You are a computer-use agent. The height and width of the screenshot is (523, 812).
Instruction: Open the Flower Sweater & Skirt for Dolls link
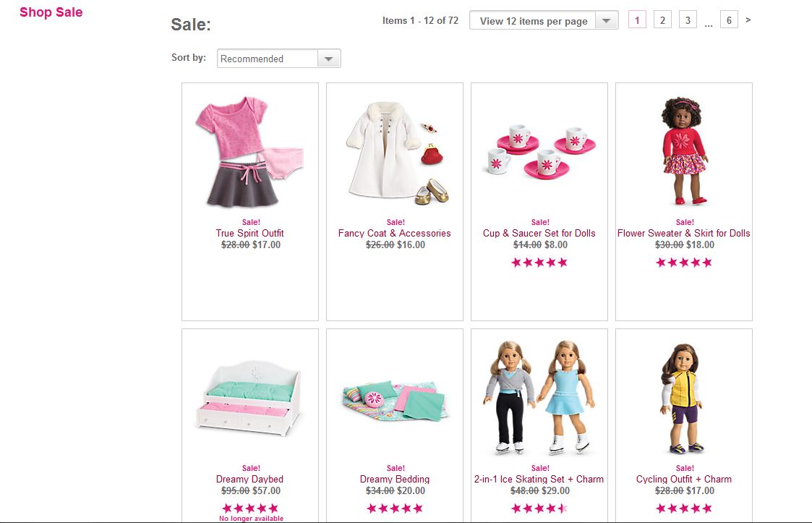pos(683,233)
